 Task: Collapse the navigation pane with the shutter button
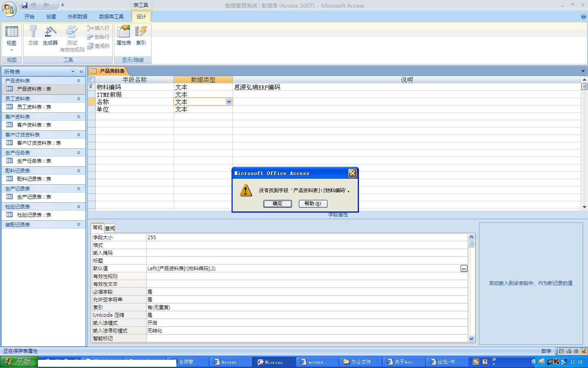[x=81, y=72]
